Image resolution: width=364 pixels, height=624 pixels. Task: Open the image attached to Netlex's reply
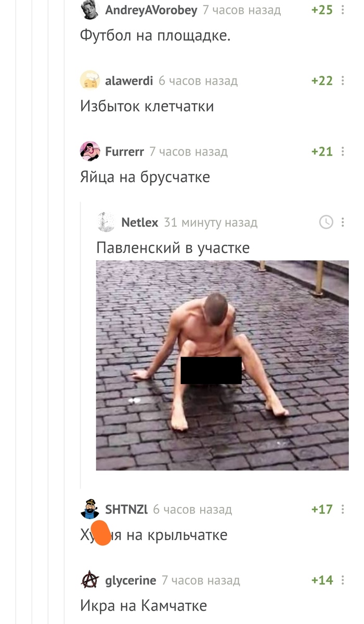pyautogui.click(x=223, y=365)
